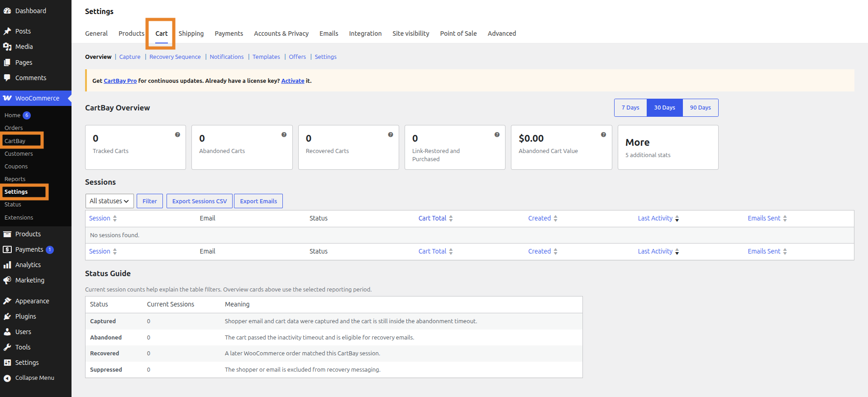Click the Products box icon in sidebar
Image resolution: width=868 pixels, height=397 pixels.
coord(7,234)
